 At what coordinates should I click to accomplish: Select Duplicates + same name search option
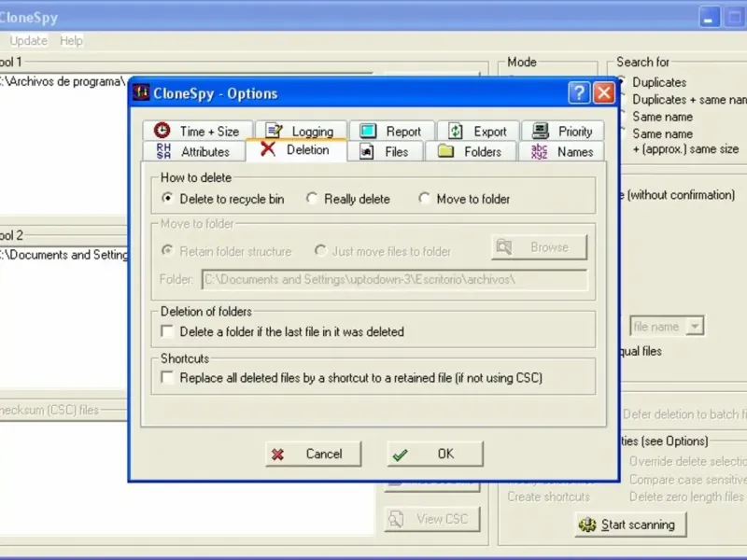pyautogui.click(x=683, y=99)
